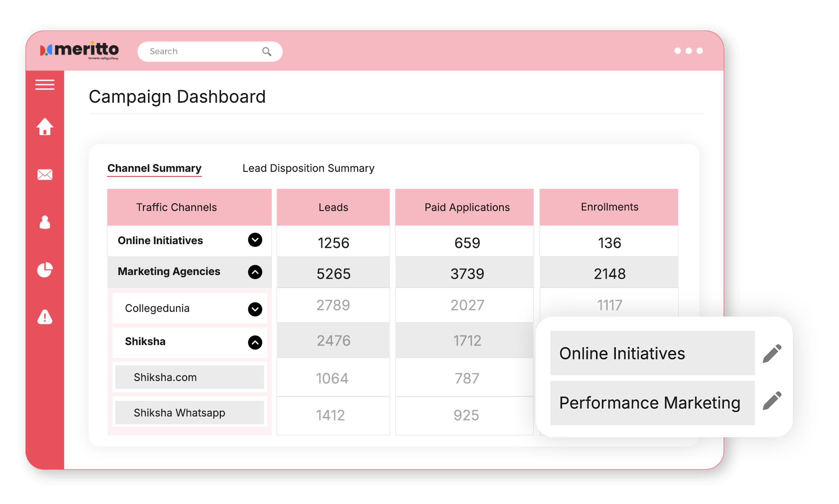This screenshot has height=504, width=839.
Task: Expand the Online Initiatives row
Action: click(255, 240)
